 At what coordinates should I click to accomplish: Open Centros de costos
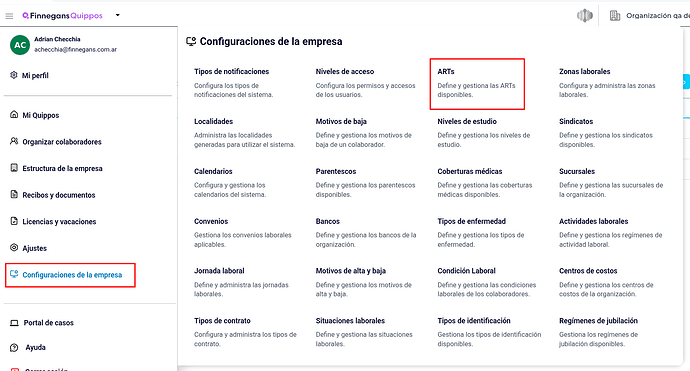pyautogui.click(x=588, y=271)
